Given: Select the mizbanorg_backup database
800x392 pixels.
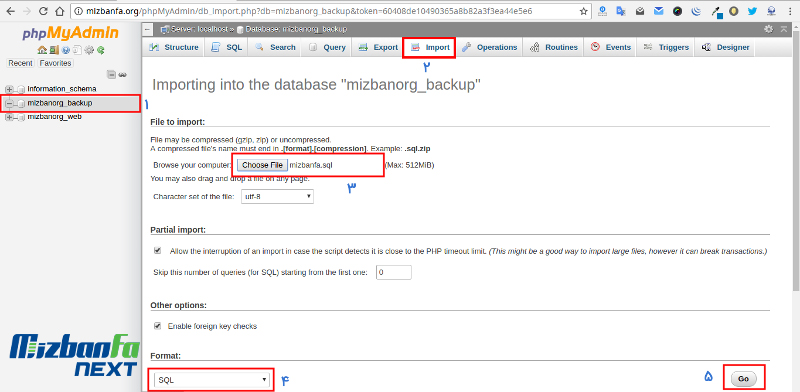Looking at the screenshot, I should (x=60, y=103).
